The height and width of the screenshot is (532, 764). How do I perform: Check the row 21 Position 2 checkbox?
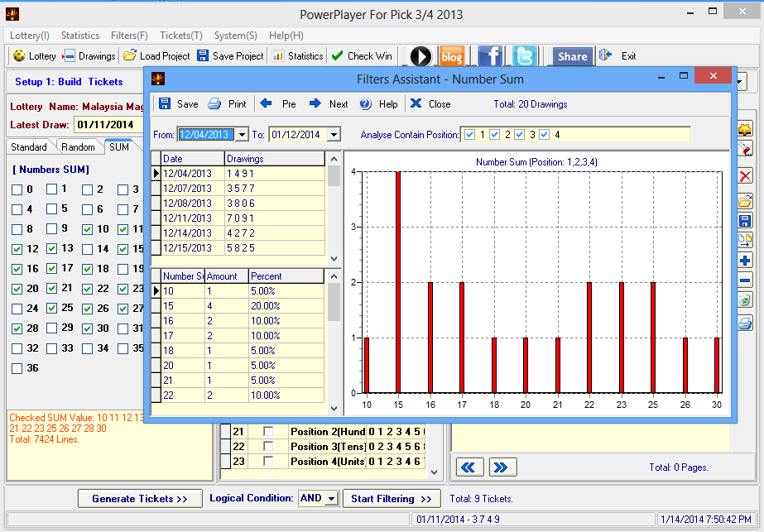[x=268, y=432]
